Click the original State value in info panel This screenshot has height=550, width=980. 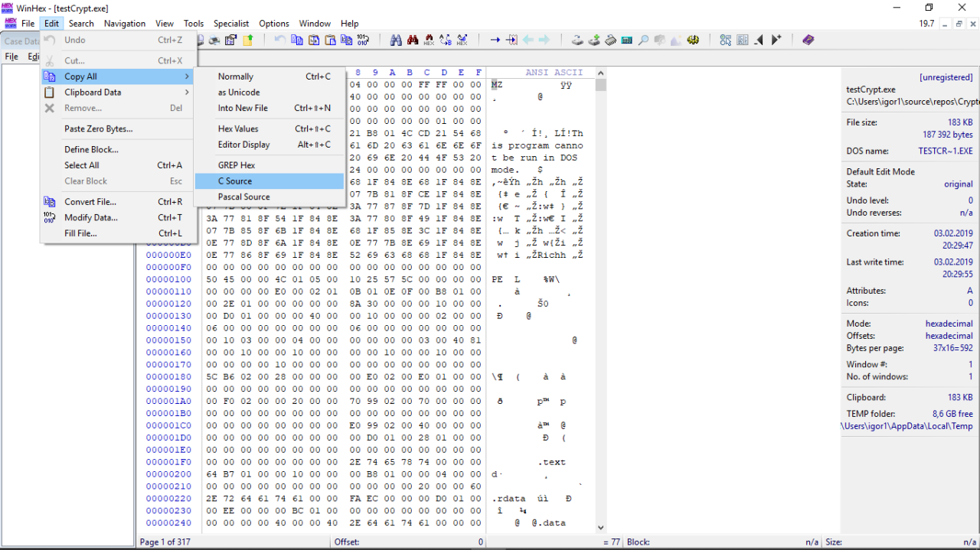click(x=958, y=184)
